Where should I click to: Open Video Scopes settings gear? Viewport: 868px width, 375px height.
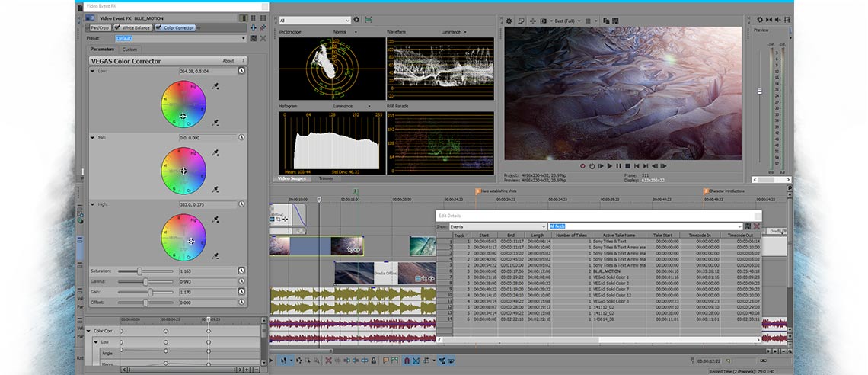point(356,21)
